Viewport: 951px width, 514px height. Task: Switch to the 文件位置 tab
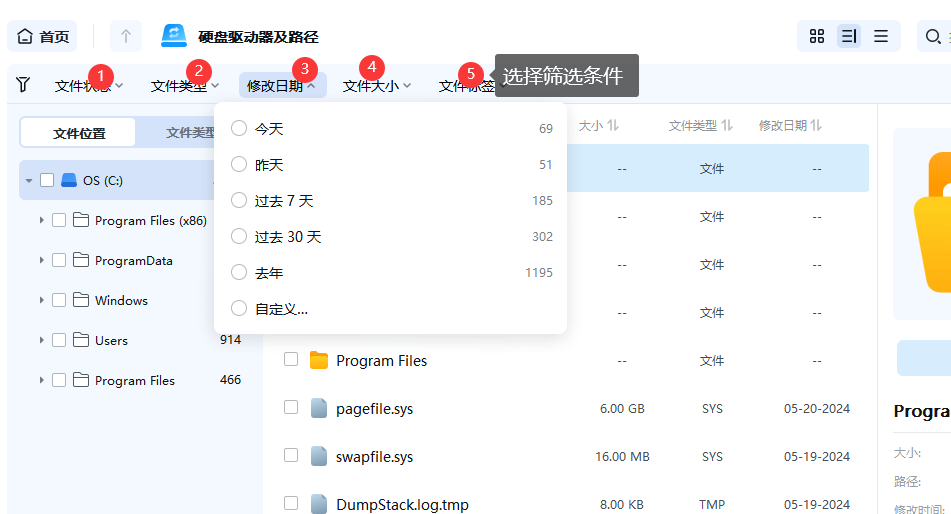[78, 133]
